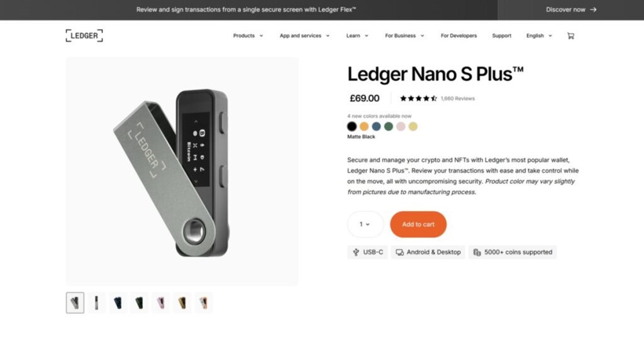
Task: Expand the Products menu dropdown
Action: pyautogui.click(x=248, y=36)
